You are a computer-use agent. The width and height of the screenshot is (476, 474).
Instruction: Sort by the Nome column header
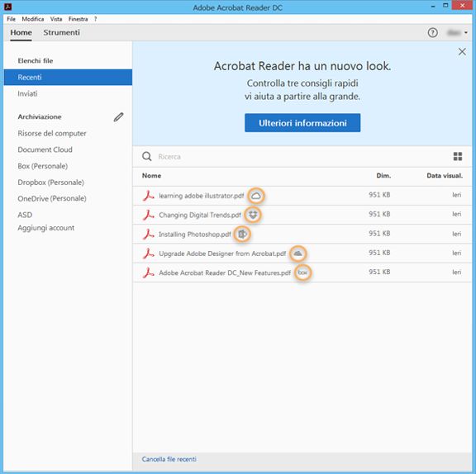[151, 176]
